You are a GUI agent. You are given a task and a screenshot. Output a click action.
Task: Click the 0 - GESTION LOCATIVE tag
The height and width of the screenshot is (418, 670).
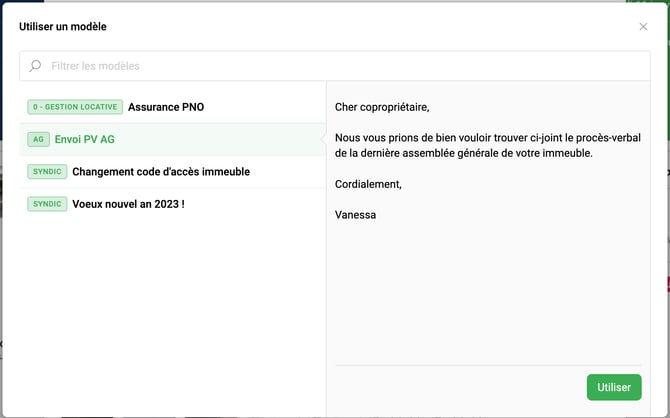pyautogui.click(x=75, y=107)
